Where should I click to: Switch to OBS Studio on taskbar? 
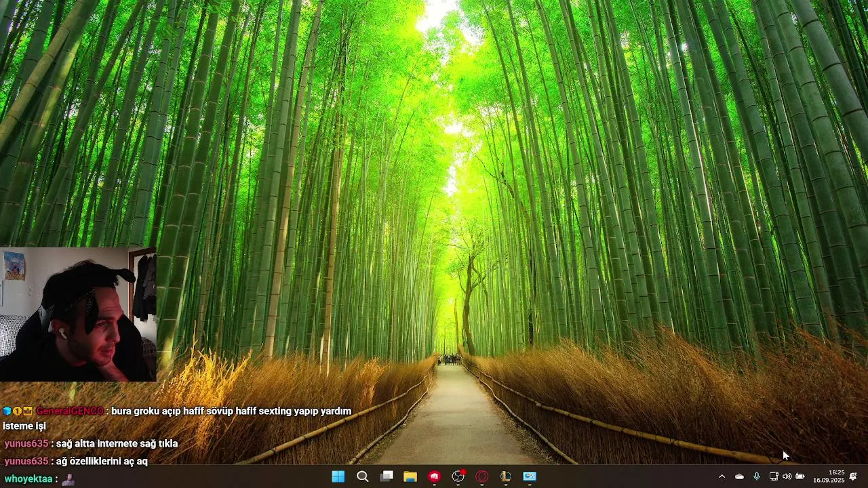(458, 476)
